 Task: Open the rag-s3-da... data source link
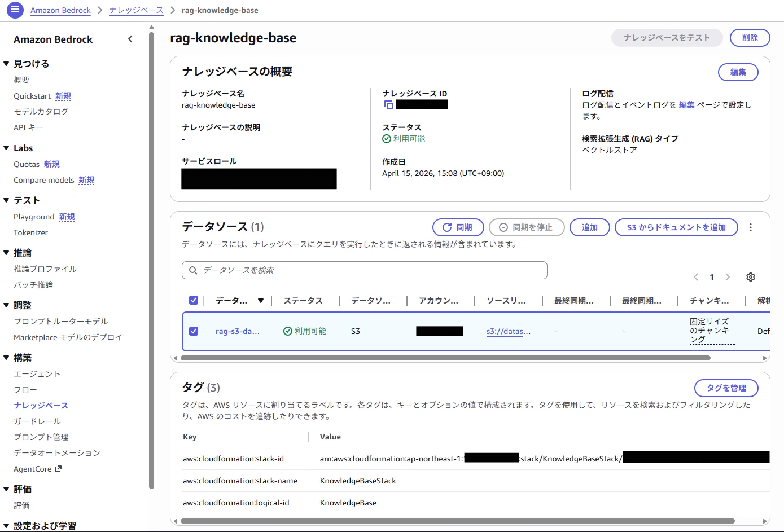pos(238,331)
